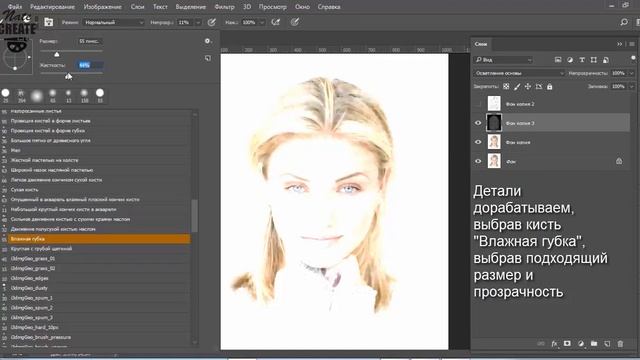Toggle pressure for opacity icon beside Непрозр.
640x360 pixels.
click(211, 22)
